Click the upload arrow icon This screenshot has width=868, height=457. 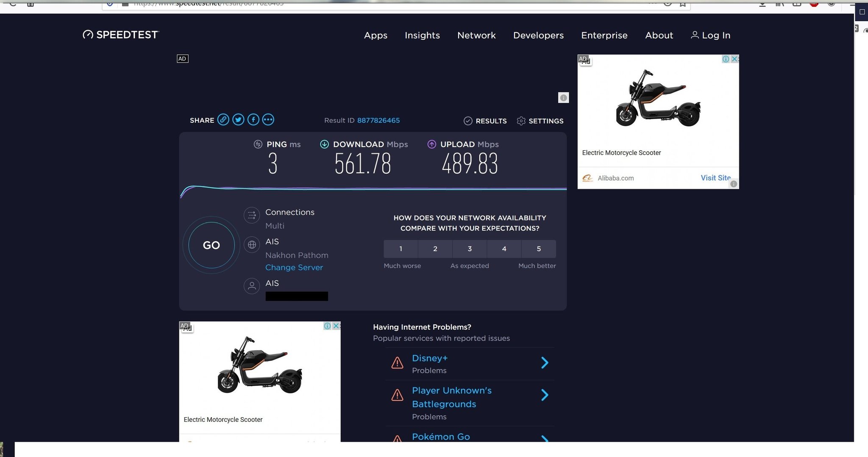(431, 144)
